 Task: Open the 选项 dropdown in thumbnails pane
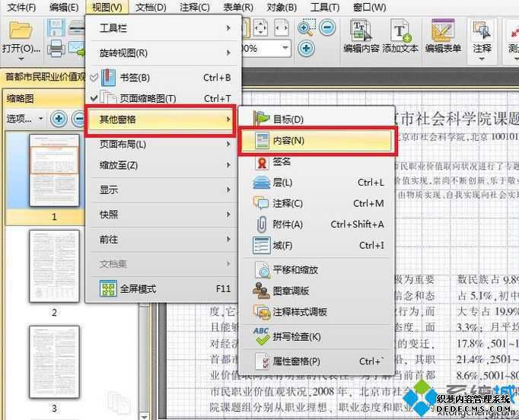tap(25, 118)
